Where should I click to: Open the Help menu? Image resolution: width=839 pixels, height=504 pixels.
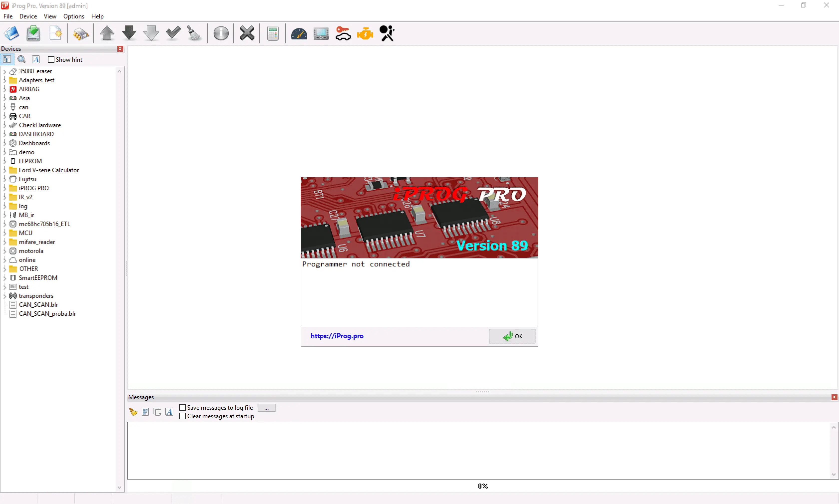click(x=98, y=16)
